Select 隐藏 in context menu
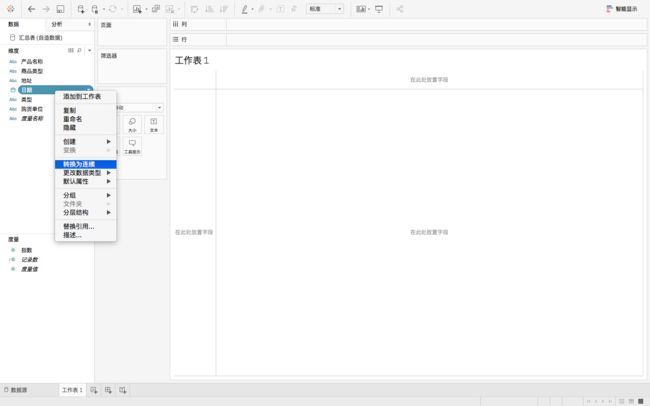 click(x=86, y=128)
